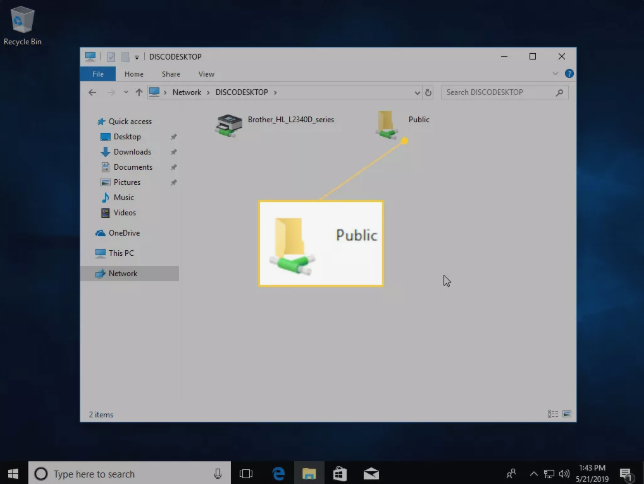The width and height of the screenshot is (644, 484).
Task: Open Microsoft Store from the taskbar
Action: 340,474
